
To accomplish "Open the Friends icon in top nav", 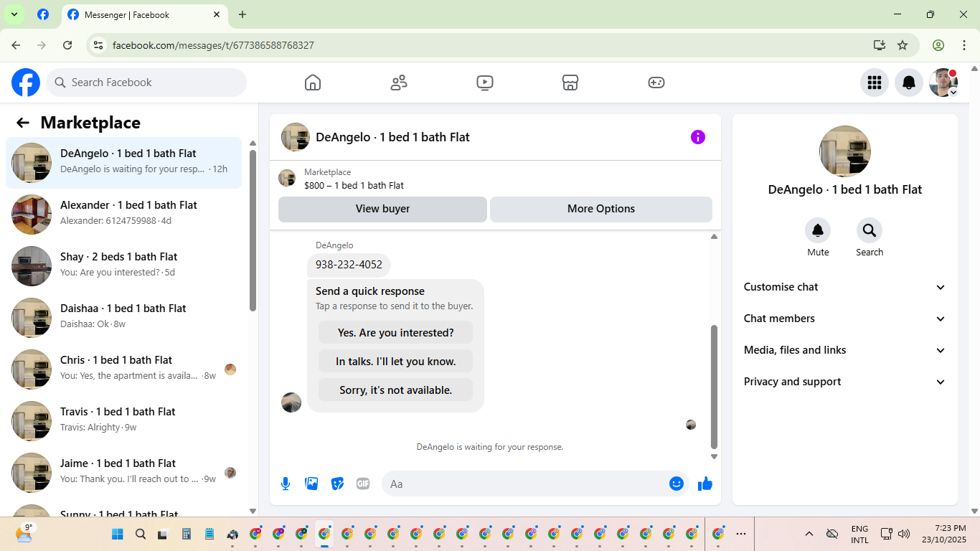I will point(399,83).
